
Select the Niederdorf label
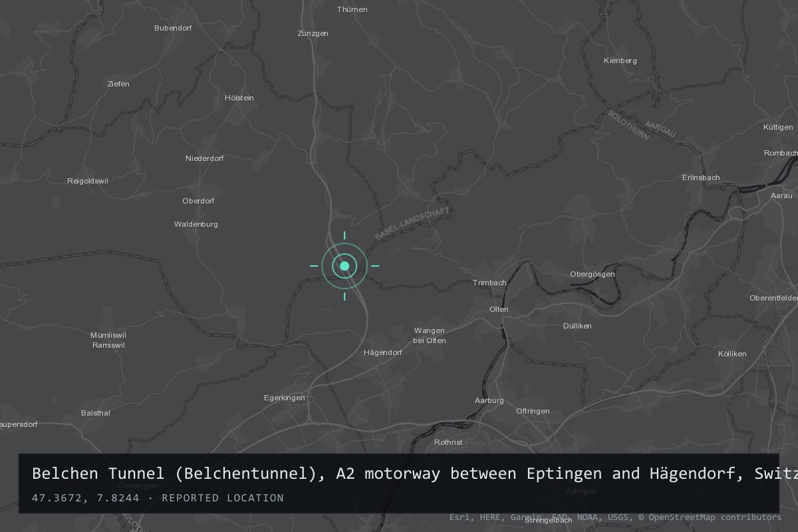click(x=205, y=158)
